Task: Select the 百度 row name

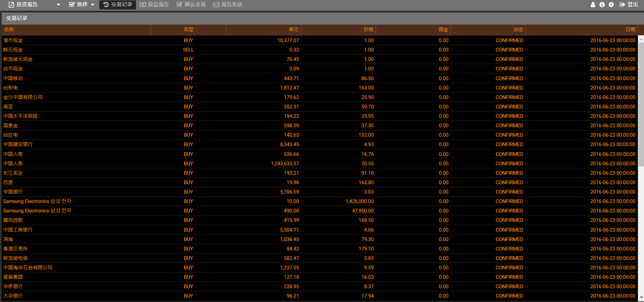Action: point(8,182)
